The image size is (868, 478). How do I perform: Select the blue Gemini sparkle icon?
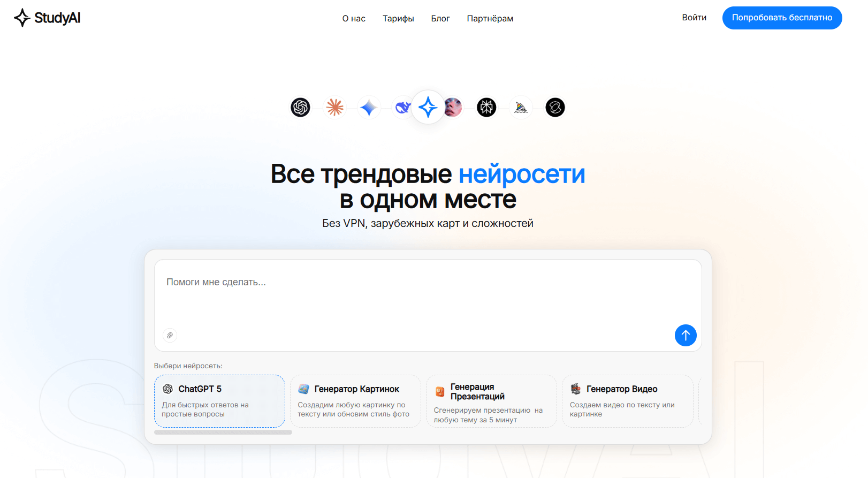369,108
